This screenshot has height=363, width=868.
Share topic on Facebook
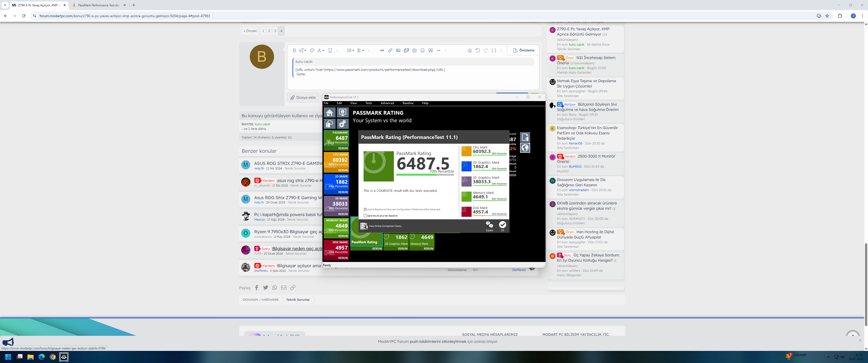click(256, 288)
